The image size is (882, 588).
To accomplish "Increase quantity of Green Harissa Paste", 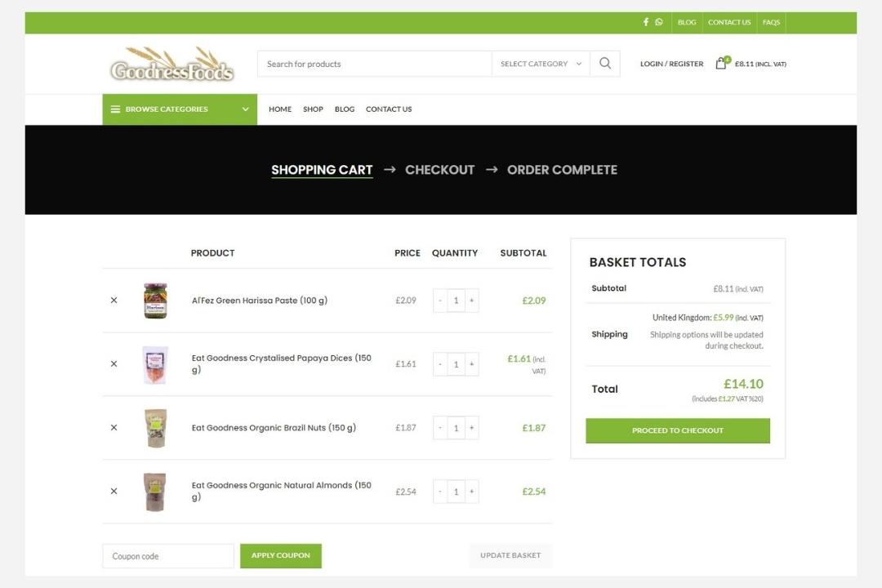I will (x=471, y=301).
